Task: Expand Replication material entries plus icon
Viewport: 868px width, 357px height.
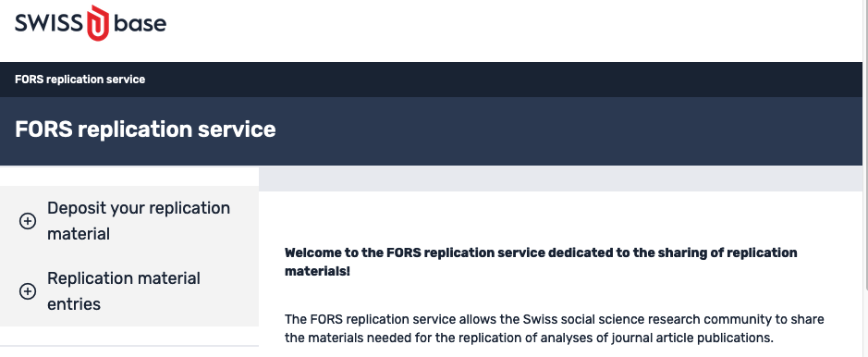Action: [x=28, y=291]
